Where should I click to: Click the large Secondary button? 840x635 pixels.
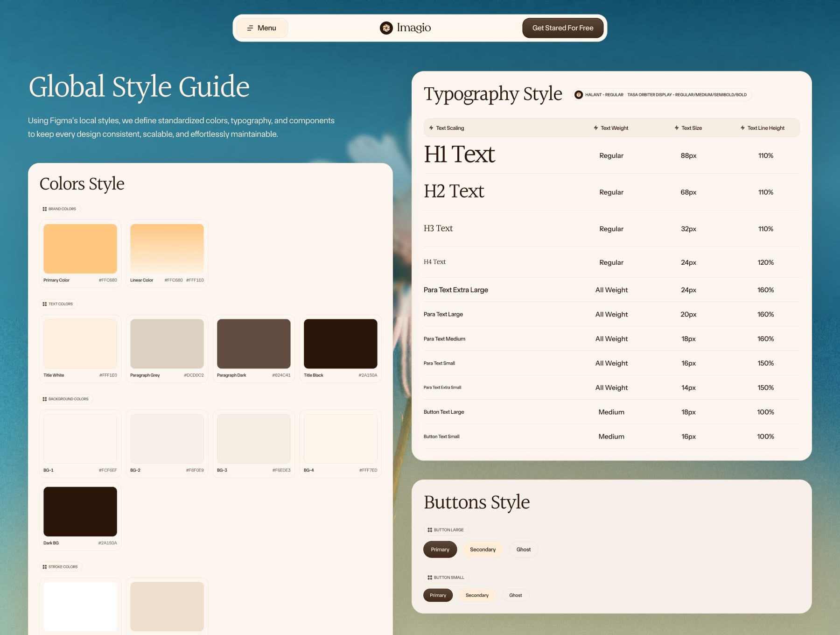pos(483,550)
